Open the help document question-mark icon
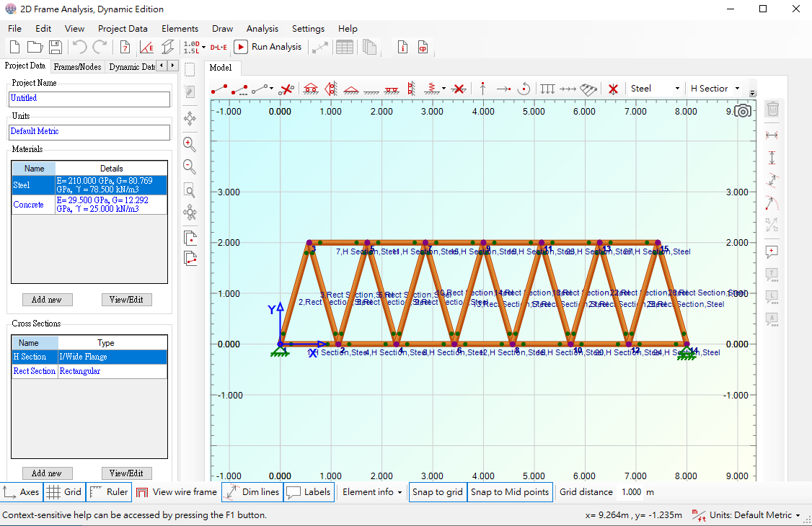The width and height of the screenshot is (812, 526). click(x=125, y=47)
